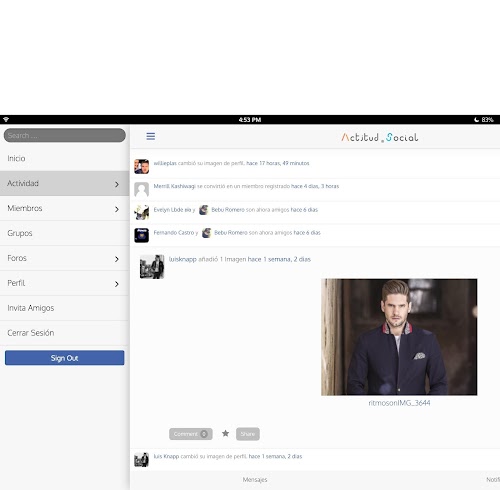Click the star favorite icon
The width and height of the screenshot is (500, 490).
click(225, 433)
